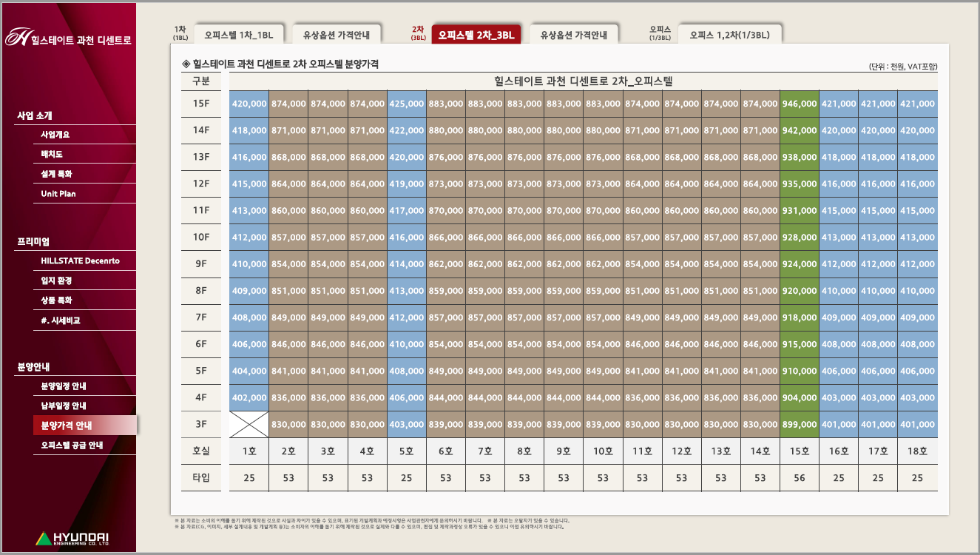Select 분양가격 안내 highlighted menu item
The image size is (980, 555).
coord(85,425)
